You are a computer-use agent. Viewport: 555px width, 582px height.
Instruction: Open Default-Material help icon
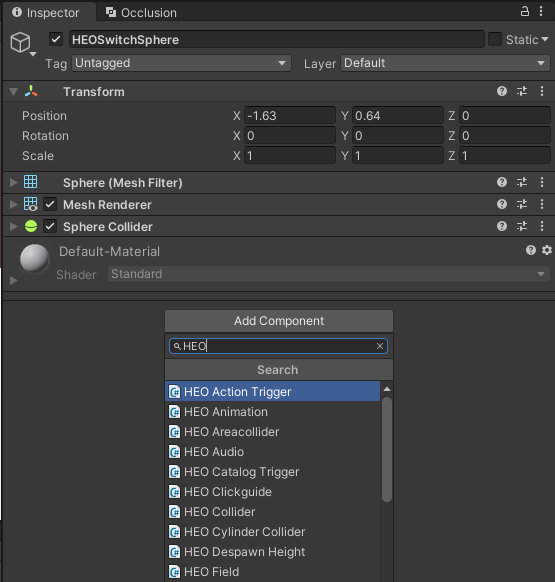[531, 250]
